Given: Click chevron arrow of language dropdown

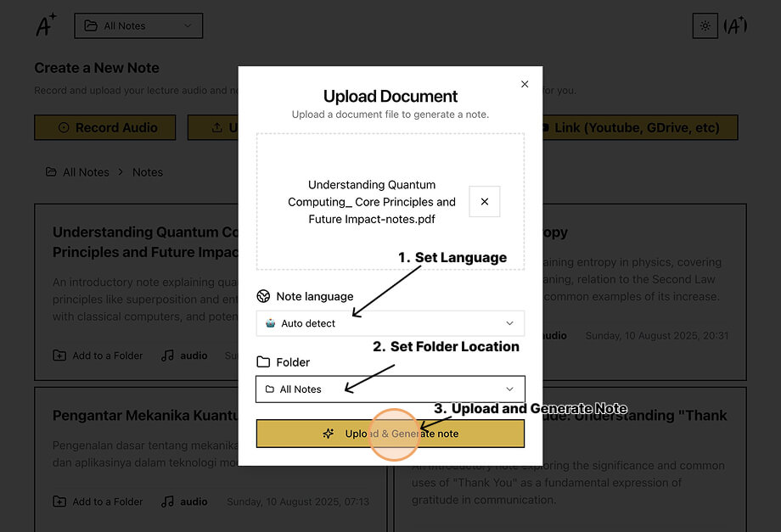Looking at the screenshot, I should point(509,323).
